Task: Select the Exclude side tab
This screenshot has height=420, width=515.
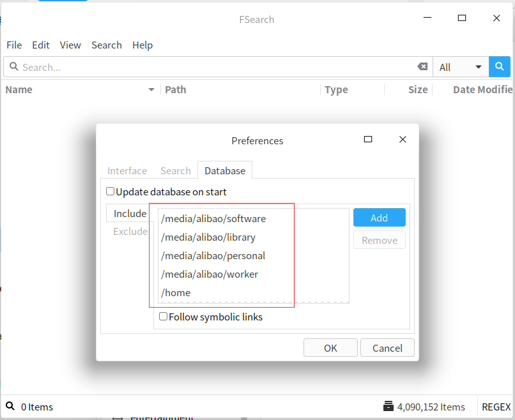Action: (130, 231)
